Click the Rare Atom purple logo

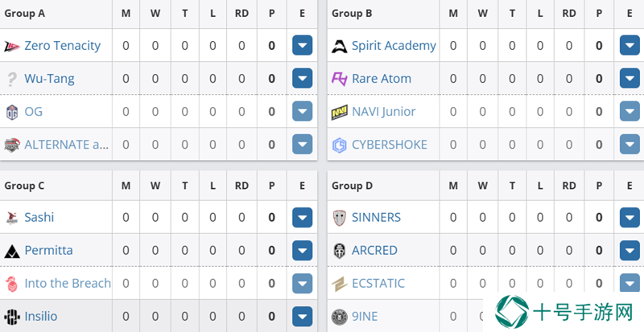tap(339, 79)
